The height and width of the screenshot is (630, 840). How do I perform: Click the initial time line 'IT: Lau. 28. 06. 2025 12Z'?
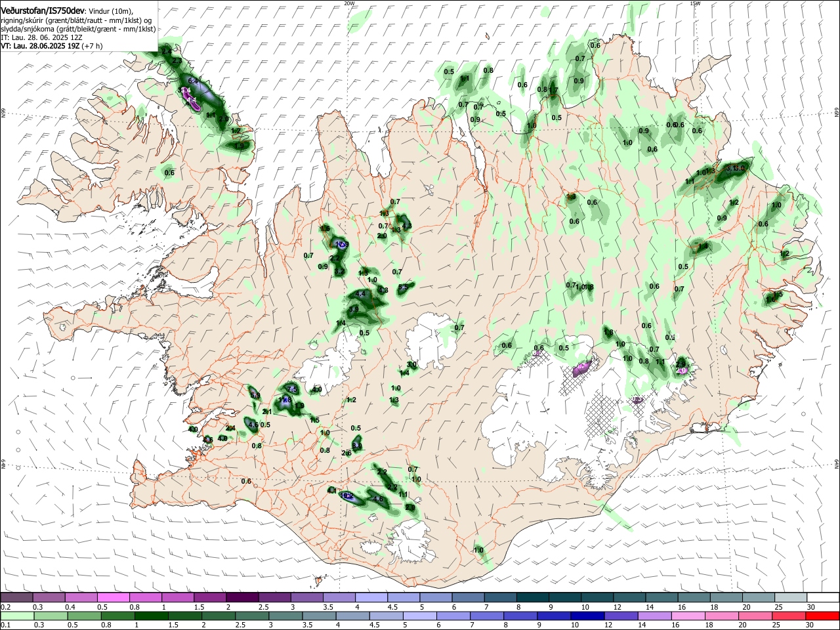tap(41, 37)
